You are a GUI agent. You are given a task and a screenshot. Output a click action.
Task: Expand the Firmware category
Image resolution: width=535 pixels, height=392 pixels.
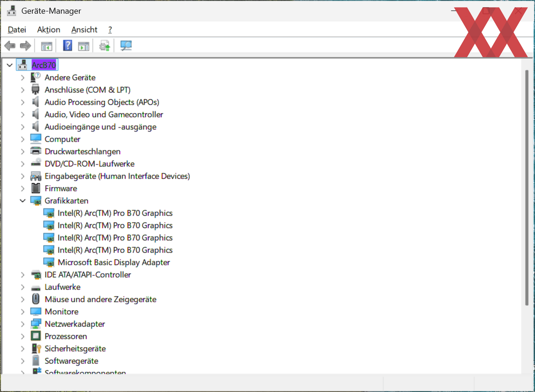tap(23, 188)
